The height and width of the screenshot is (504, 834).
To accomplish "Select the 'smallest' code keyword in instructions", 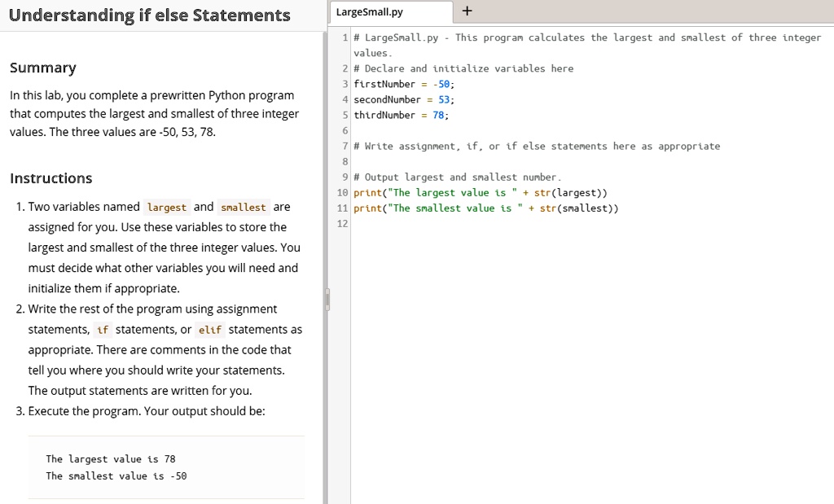I will click(x=244, y=208).
